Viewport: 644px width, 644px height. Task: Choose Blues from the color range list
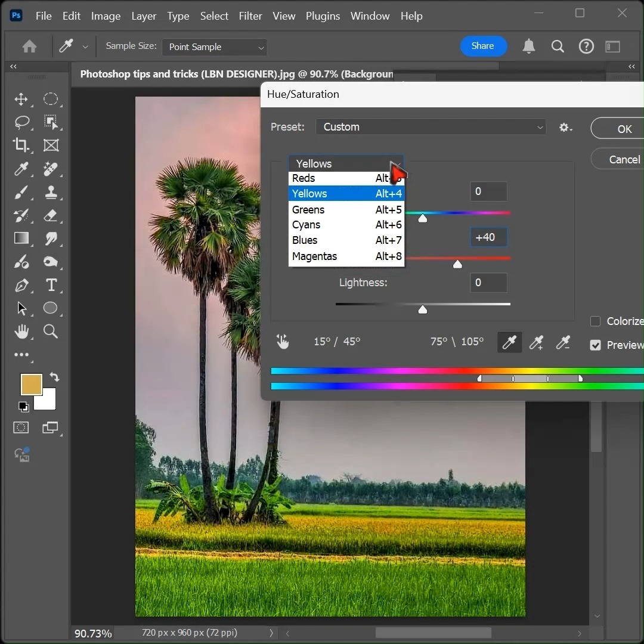346,240
